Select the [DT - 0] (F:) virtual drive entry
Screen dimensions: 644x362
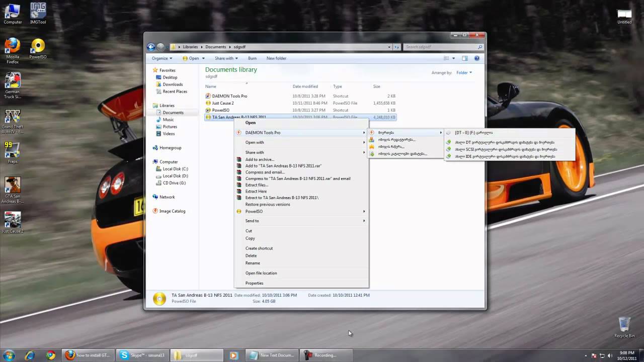509,133
